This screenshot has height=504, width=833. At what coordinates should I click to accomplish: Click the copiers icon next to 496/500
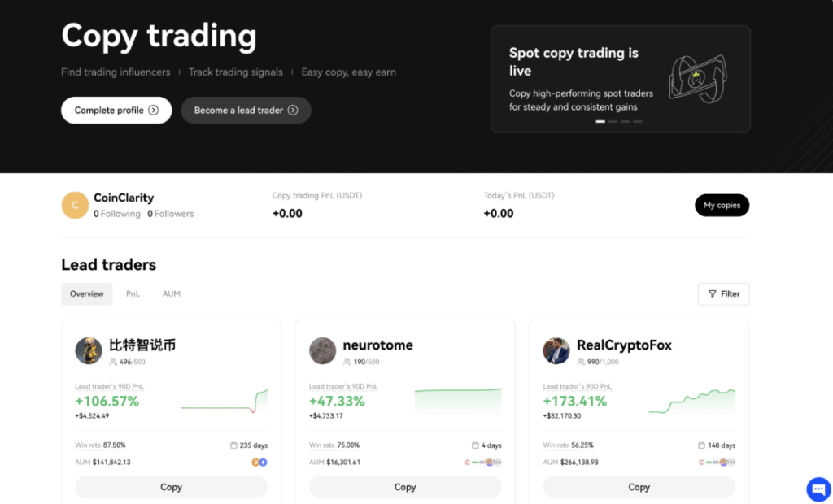click(111, 361)
